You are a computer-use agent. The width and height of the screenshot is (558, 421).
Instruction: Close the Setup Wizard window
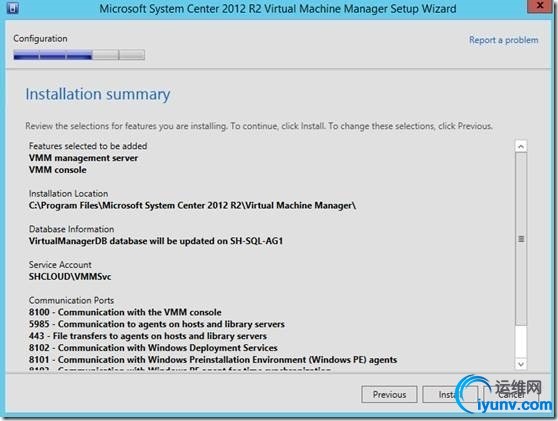540,6
